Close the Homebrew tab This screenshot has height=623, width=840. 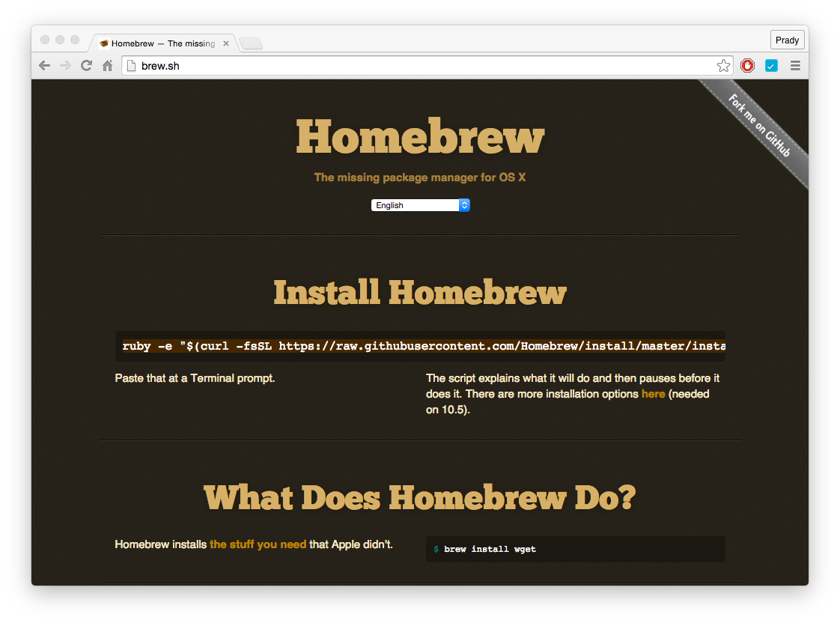pyautogui.click(x=226, y=43)
